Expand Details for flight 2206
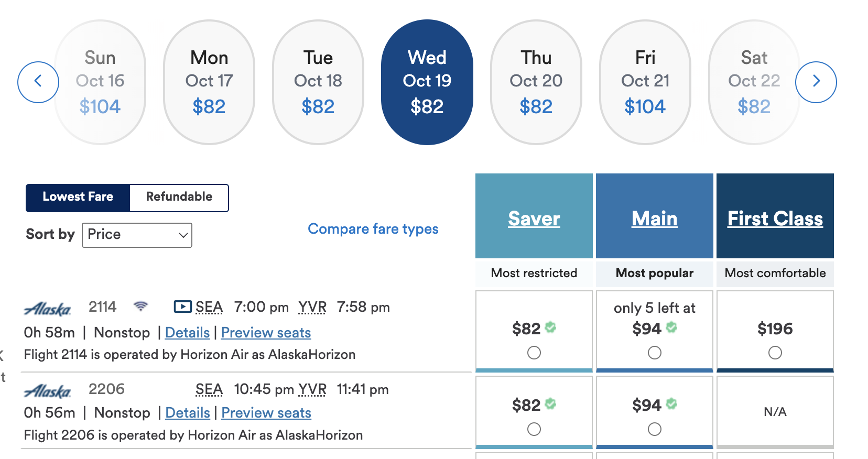Viewport: 868px width, 459px height. [x=187, y=412]
